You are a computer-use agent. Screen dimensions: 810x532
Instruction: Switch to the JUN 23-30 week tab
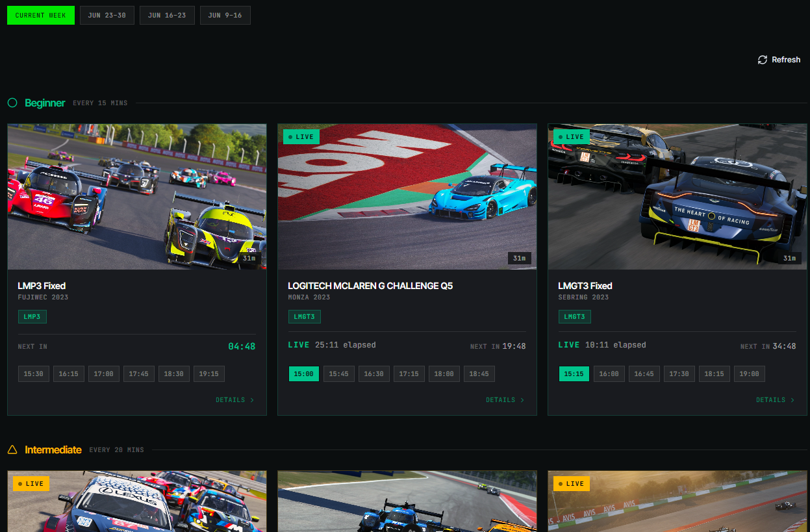(107, 16)
